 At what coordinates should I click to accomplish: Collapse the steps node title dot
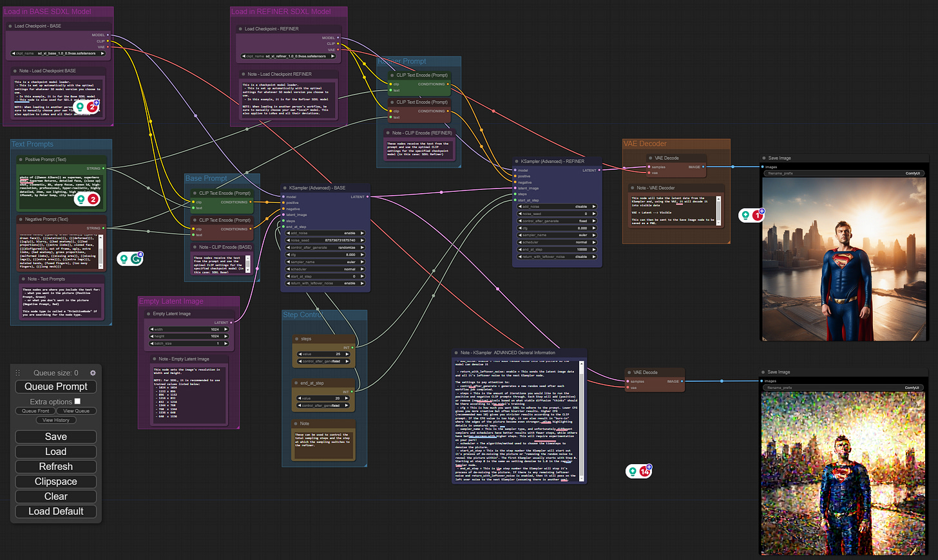pos(296,339)
